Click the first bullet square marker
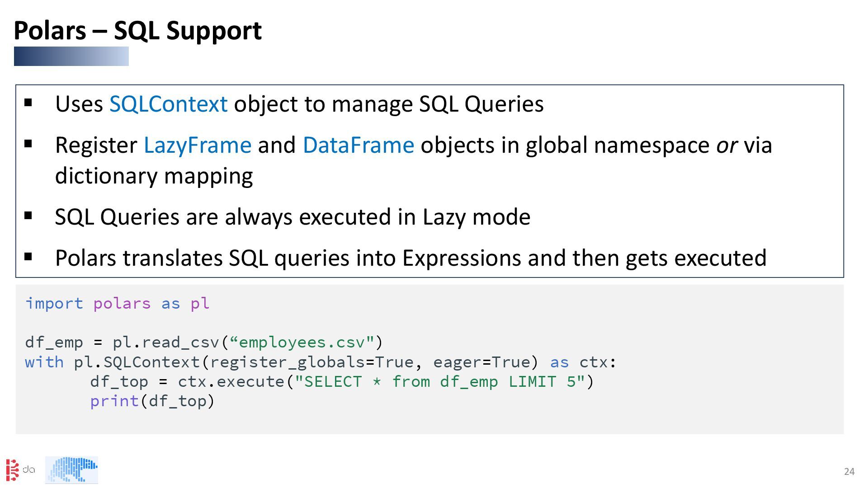Viewport: 868px width, 488px height. click(28, 103)
